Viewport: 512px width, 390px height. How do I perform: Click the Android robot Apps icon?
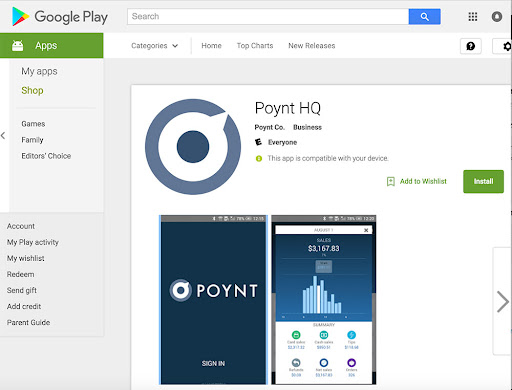click(x=18, y=45)
